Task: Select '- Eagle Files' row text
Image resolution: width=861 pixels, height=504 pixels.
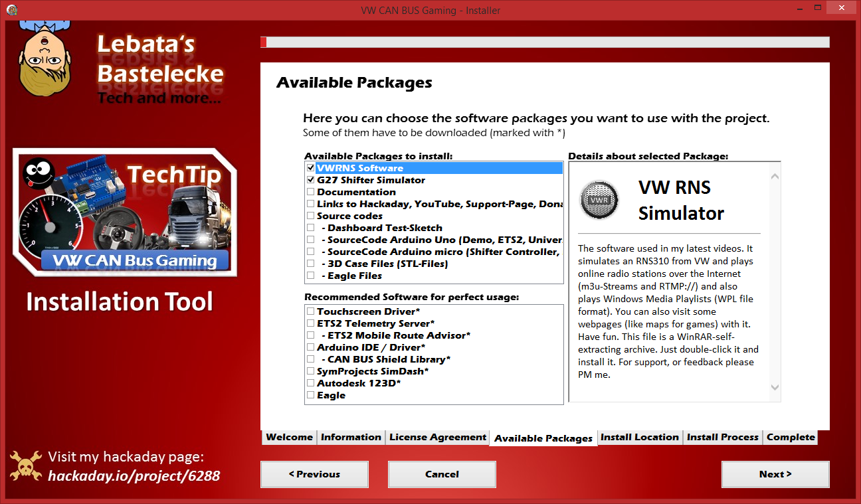Action: [351, 276]
